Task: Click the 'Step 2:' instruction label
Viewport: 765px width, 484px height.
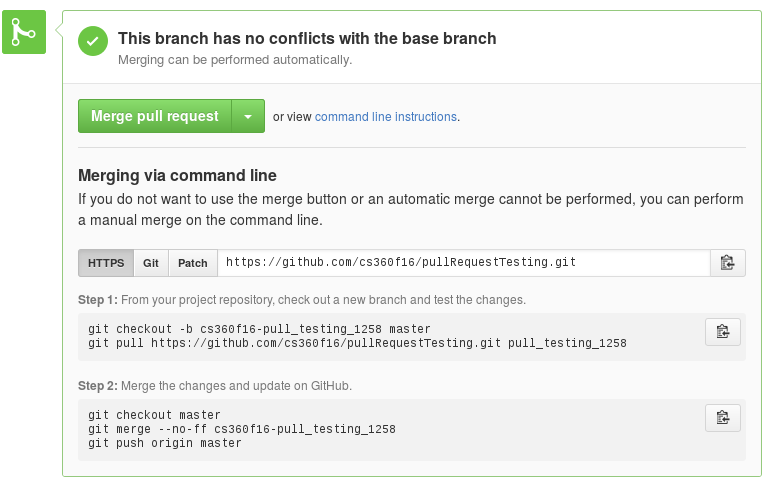Action: tap(97, 386)
